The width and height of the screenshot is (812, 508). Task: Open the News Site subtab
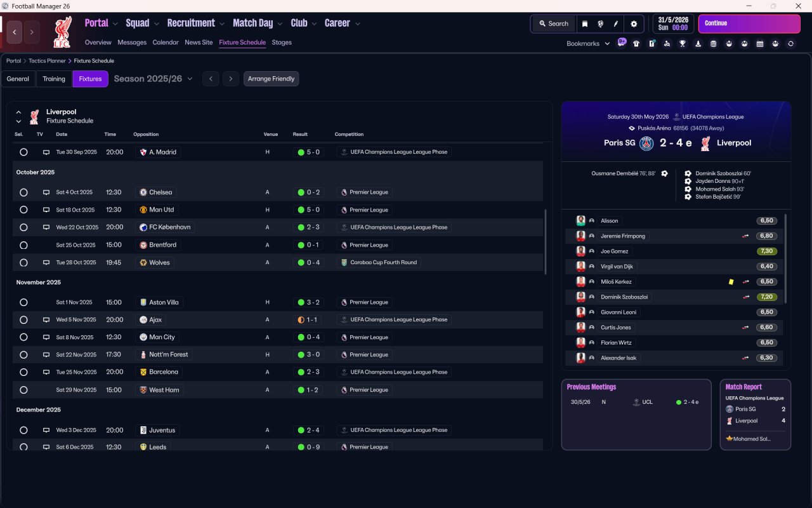click(x=199, y=43)
